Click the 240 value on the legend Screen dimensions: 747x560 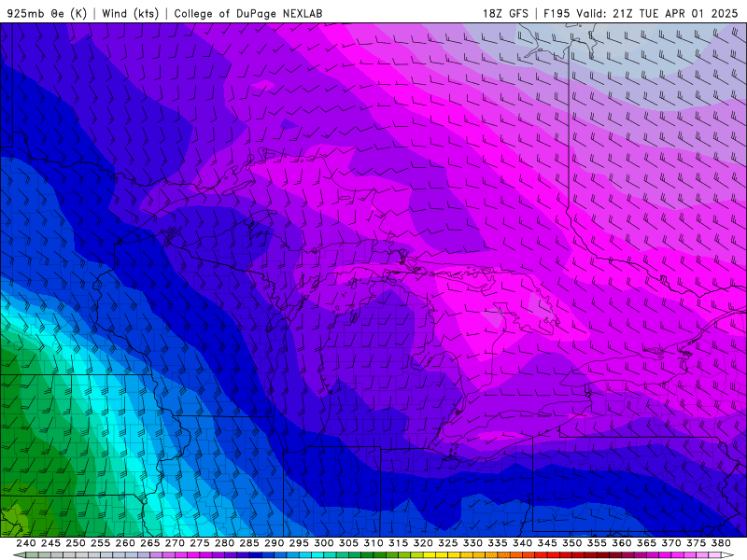point(26,543)
